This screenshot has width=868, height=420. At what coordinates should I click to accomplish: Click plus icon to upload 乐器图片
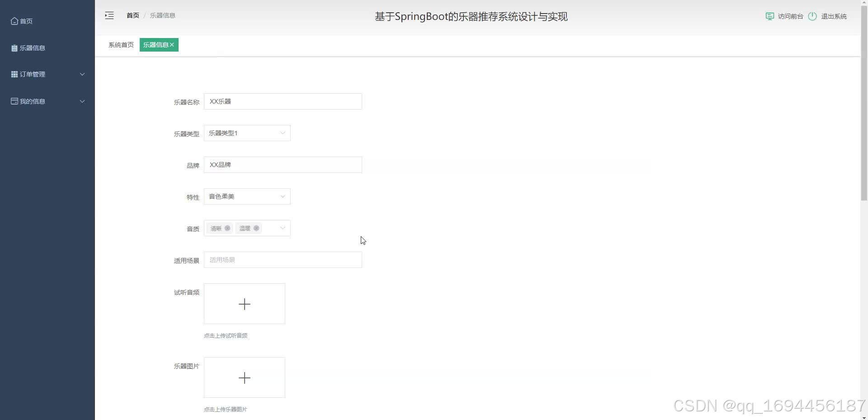(245, 378)
